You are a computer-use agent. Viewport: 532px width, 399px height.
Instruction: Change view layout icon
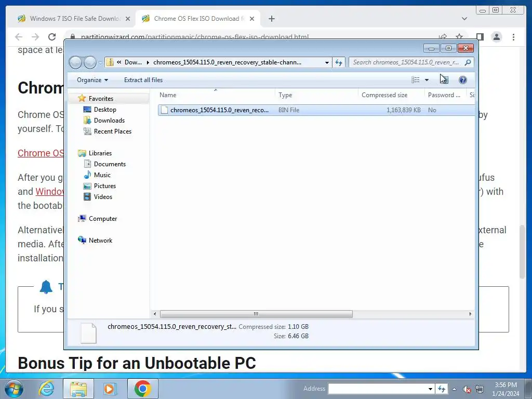click(x=415, y=79)
